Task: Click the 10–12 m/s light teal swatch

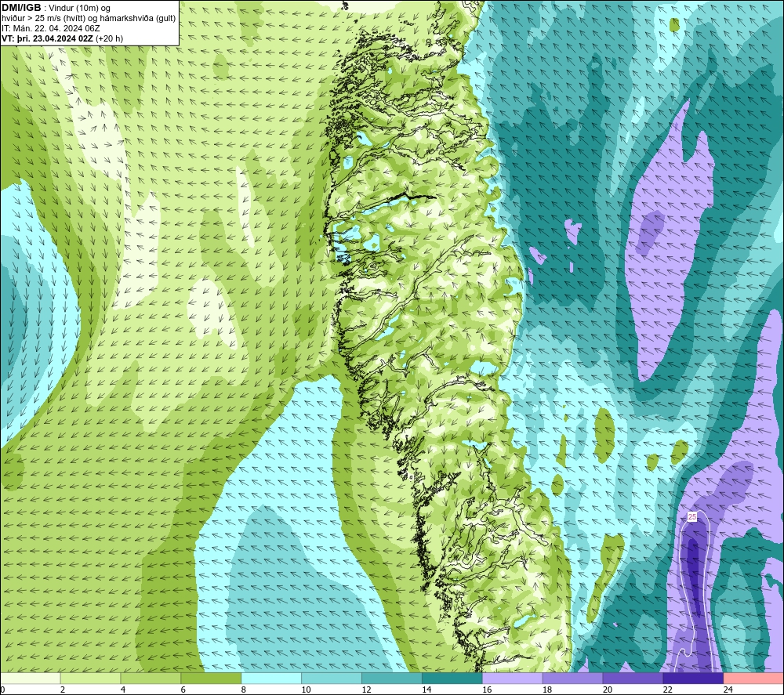Action: (332, 678)
